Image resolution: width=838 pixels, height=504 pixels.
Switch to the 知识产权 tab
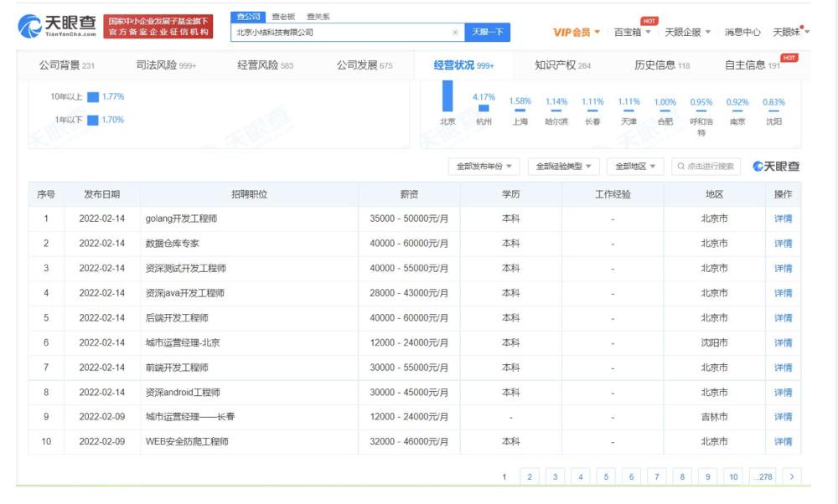563,65
